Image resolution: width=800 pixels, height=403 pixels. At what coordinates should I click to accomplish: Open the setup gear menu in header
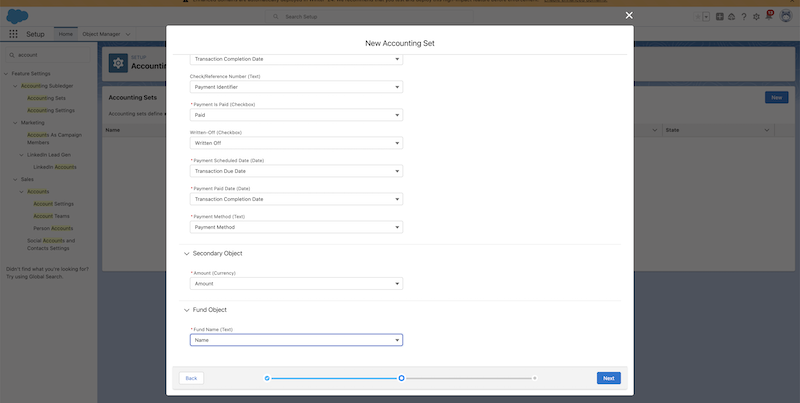point(756,17)
